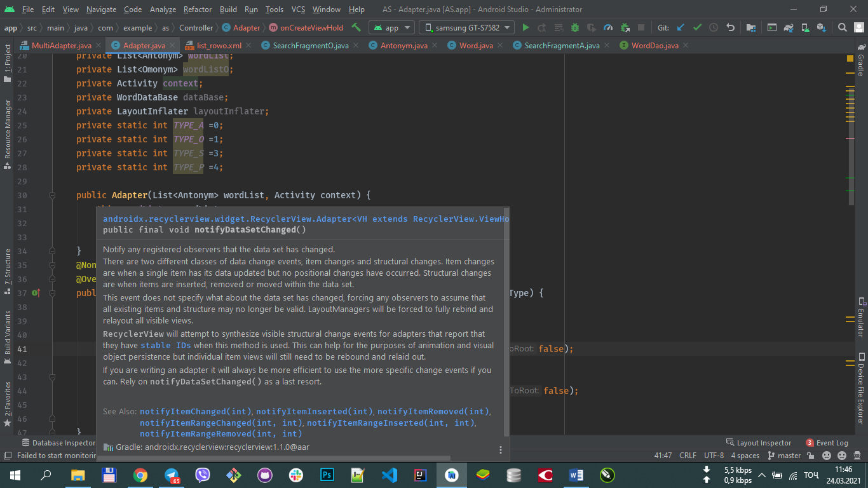The height and width of the screenshot is (488, 868).
Task: Toggle the Gradle tool window
Action: [x=861, y=59]
